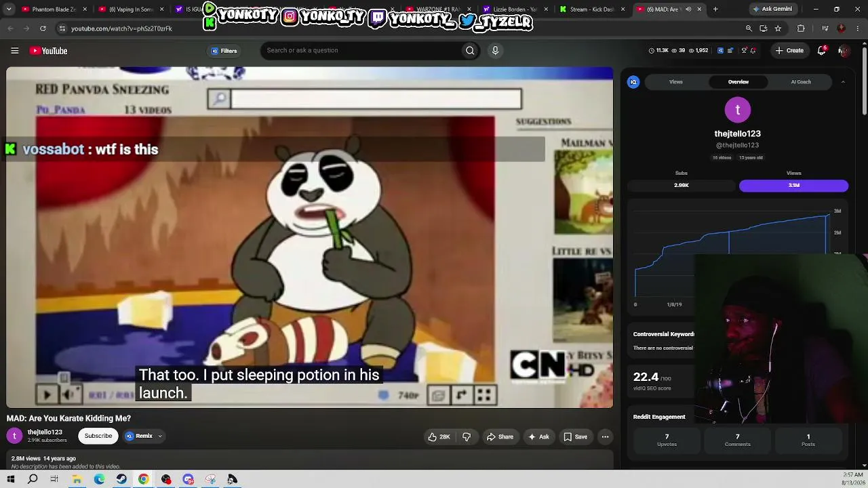Zoom page using the address bar magnifier icon
868x488 pixels.
[749, 28]
